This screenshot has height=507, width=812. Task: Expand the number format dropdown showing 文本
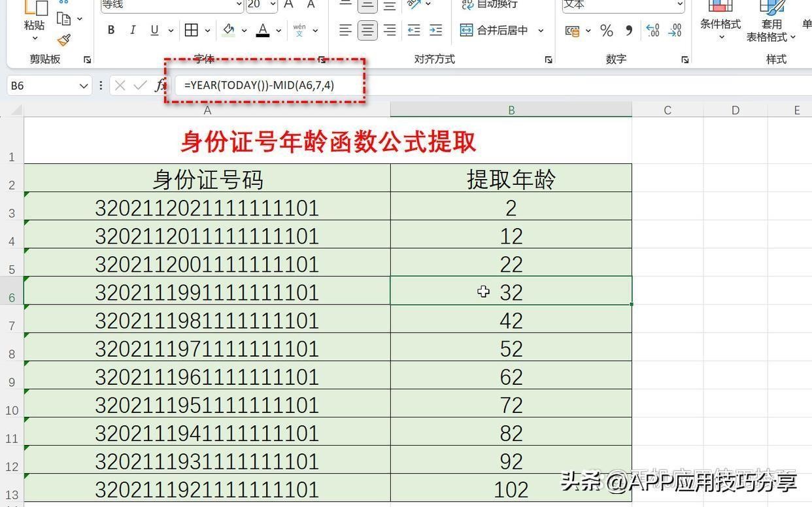(x=680, y=5)
